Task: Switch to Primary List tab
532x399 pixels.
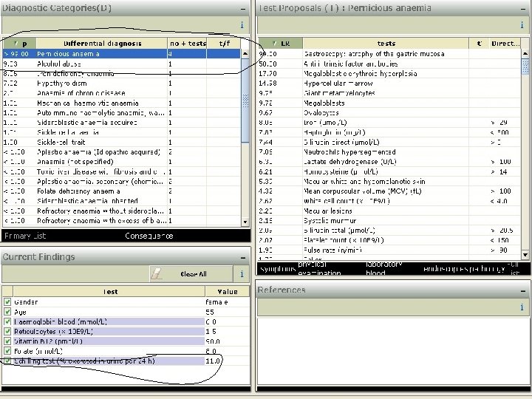Action: point(25,236)
